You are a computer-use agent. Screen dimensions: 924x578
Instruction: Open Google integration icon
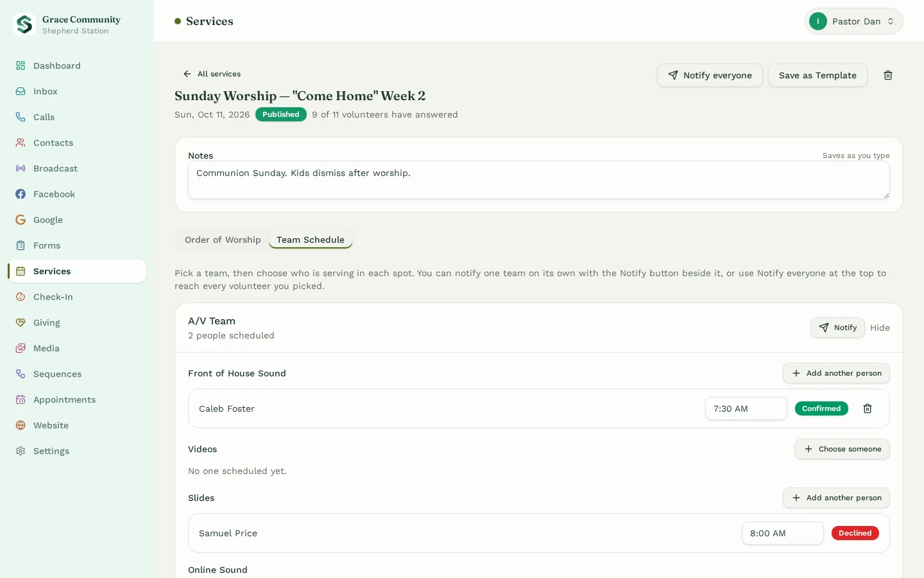pyautogui.click(x=21, y=220)
